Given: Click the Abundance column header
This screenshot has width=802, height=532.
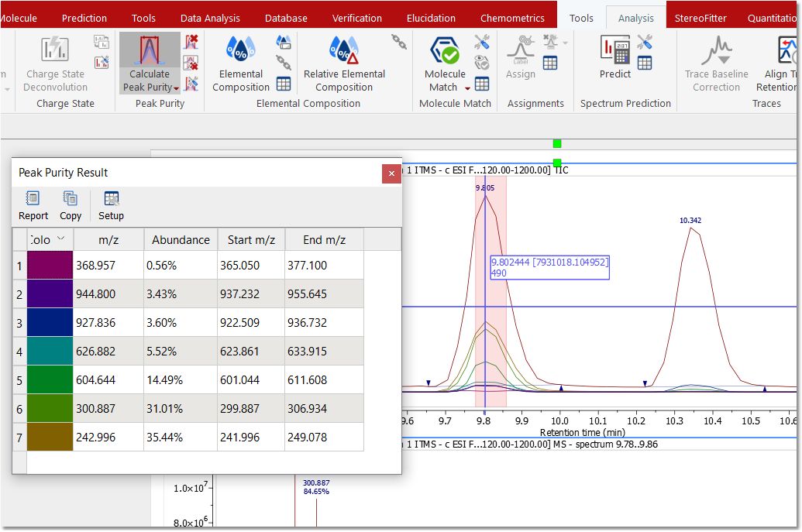Looking at the screenshot, I should (181, 240).
